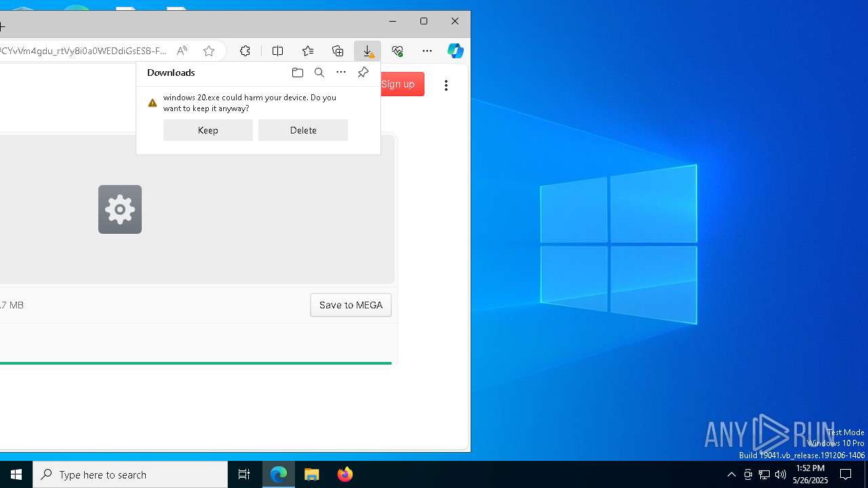Open the Windows Start menu

click(x=16, y=474)
